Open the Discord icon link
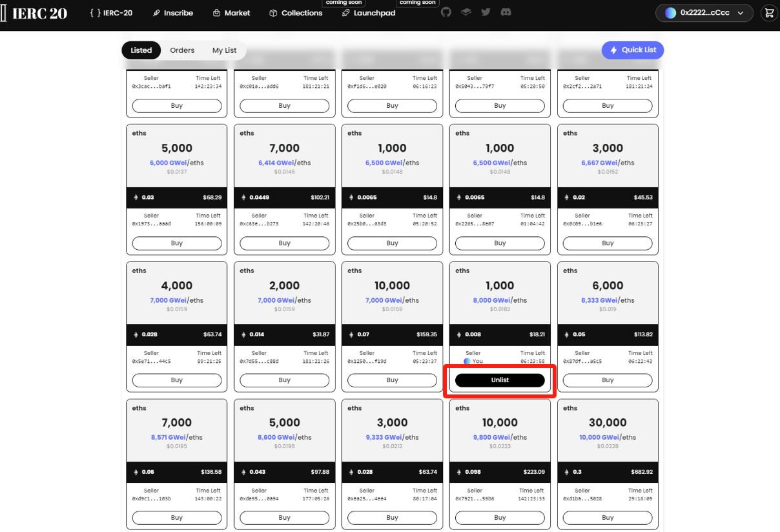 506,12
